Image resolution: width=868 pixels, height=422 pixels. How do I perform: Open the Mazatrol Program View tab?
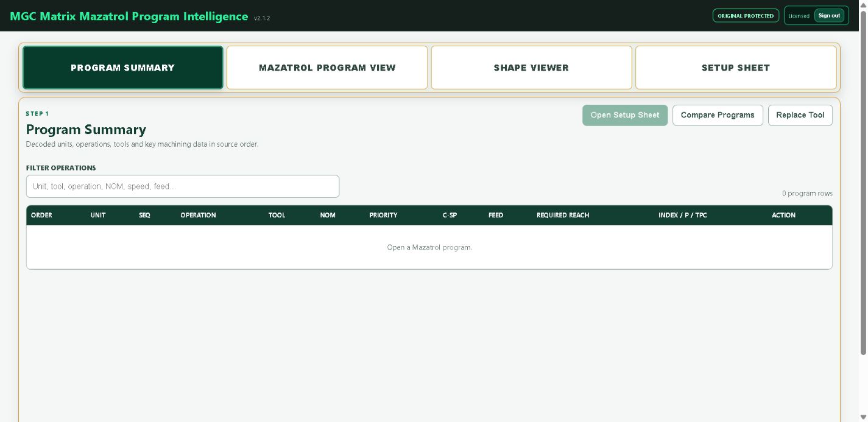point(327,68)
